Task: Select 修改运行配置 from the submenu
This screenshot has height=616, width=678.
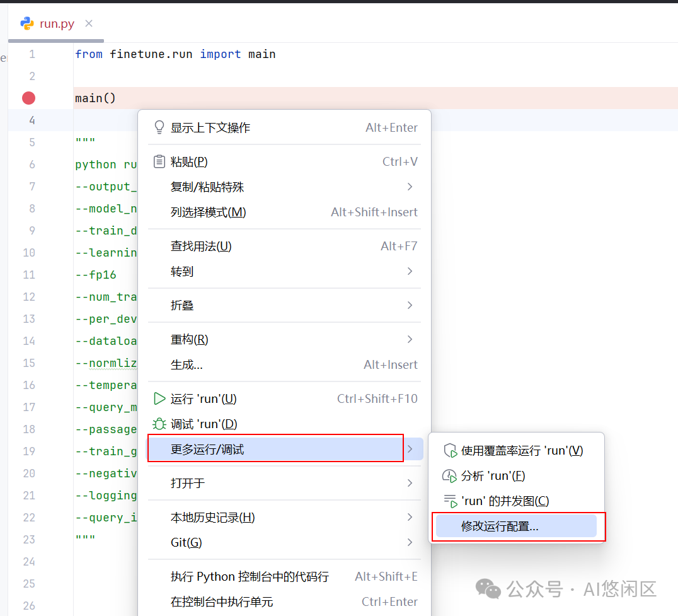Action: [515, 525]
